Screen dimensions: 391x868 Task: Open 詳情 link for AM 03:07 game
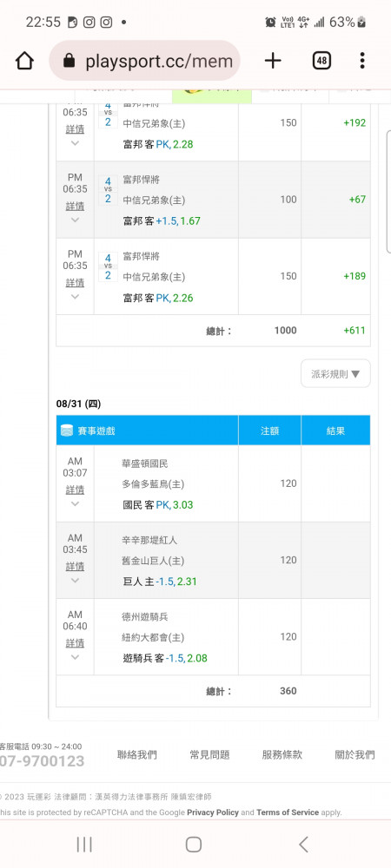tap(75, 490)
